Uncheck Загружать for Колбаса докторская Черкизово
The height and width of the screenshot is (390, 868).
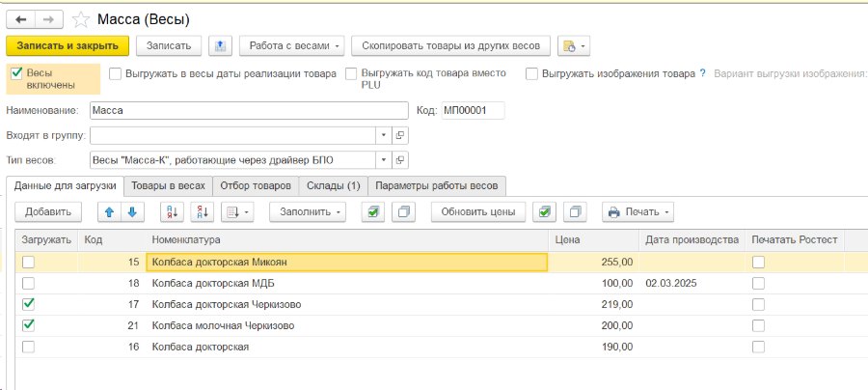[28, 304]
